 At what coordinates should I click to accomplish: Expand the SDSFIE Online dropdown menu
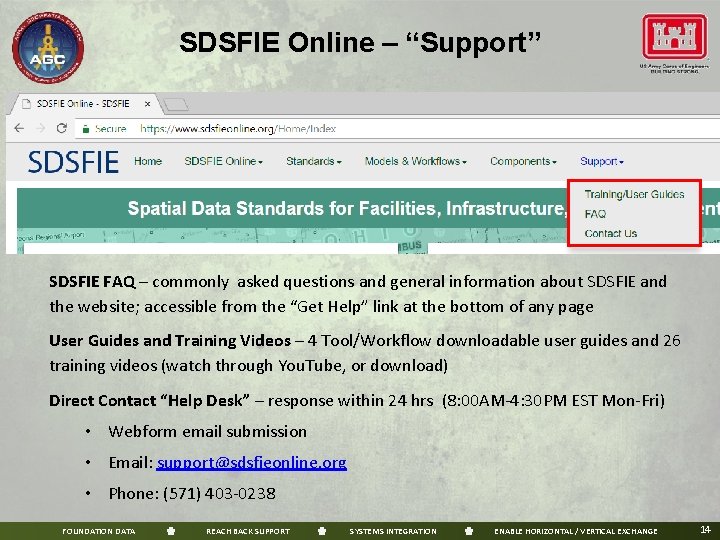[x=223, y=161]
